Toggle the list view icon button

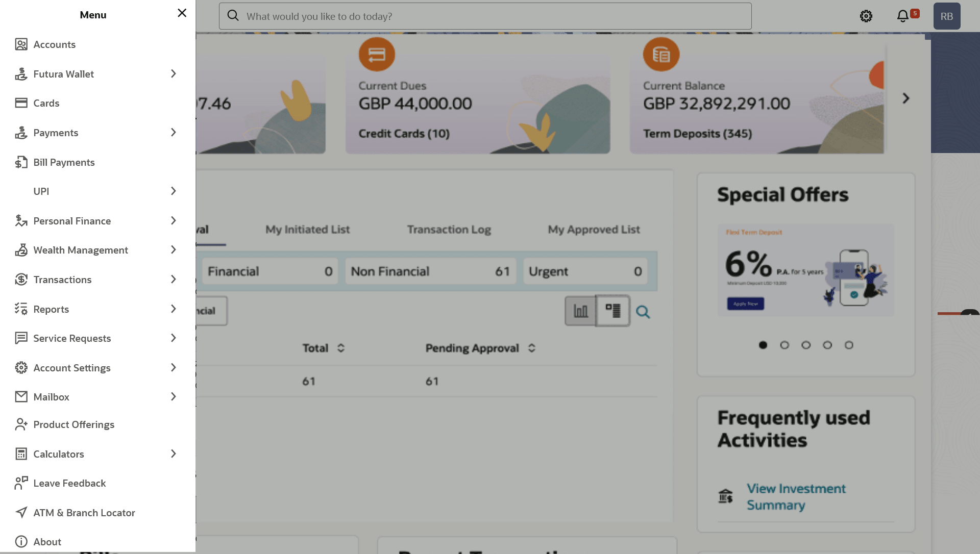(x=612, y=311)
